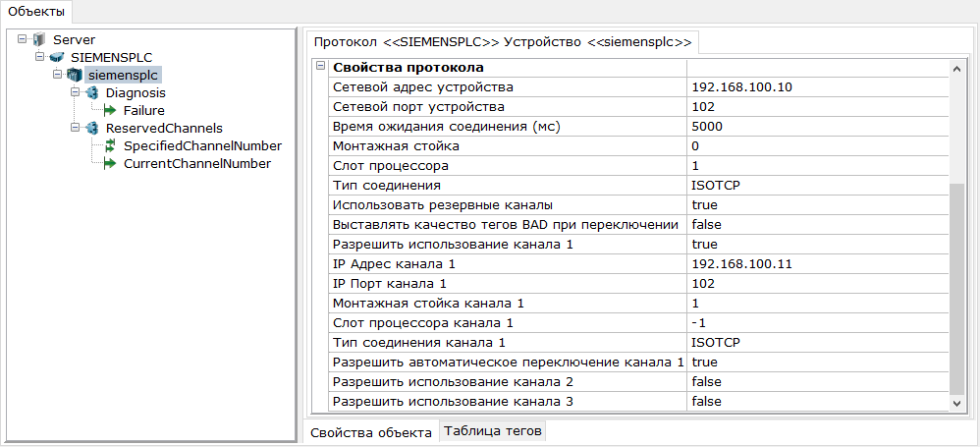This screenshot has width=980, height=447.
Task: Click the Failure tag arrow icon
Action: 110,111
